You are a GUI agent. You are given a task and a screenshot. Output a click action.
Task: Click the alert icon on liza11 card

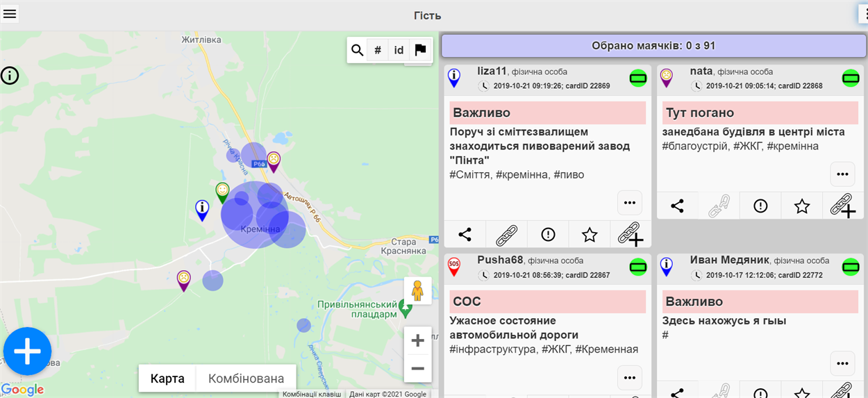click(548, 235)
